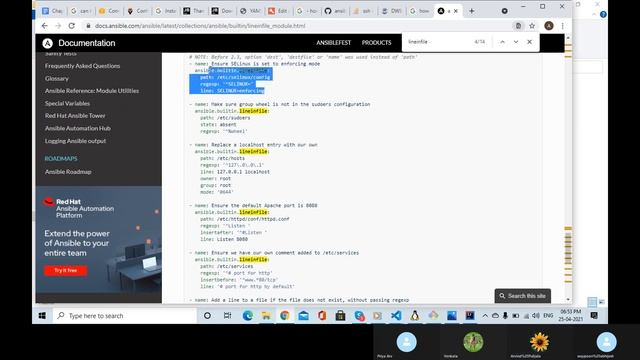Open the Photos app taskbar icon
This screenshot has height=360, width=640.
(452, 316)
